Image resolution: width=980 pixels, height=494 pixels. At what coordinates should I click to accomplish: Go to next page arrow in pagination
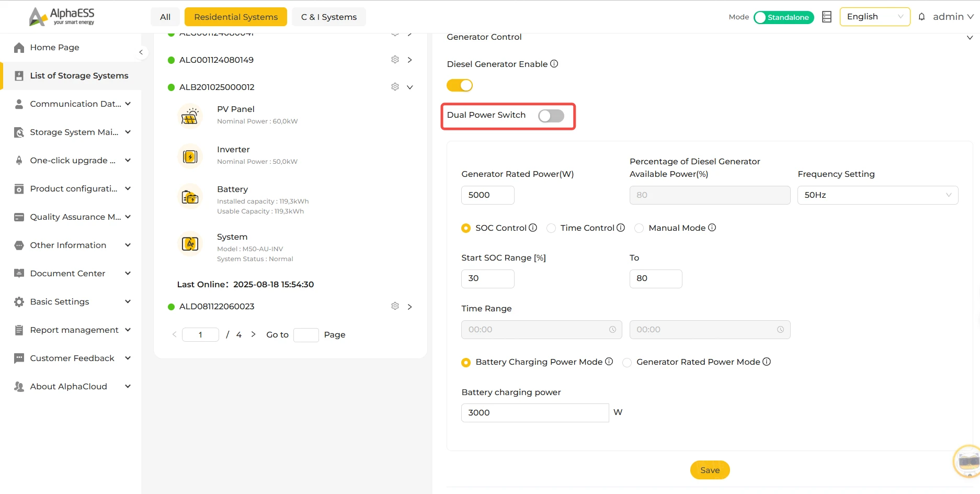coord(253,334)
